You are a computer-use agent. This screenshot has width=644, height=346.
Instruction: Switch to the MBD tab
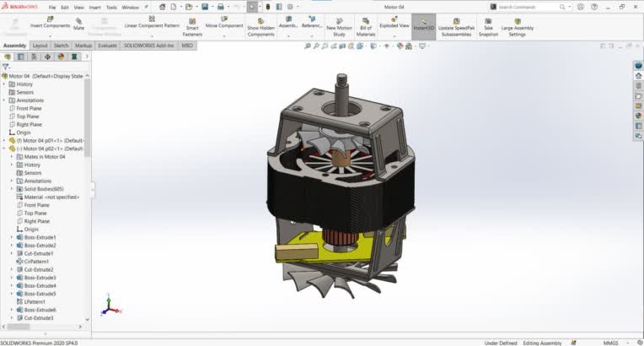pos(187,46)
